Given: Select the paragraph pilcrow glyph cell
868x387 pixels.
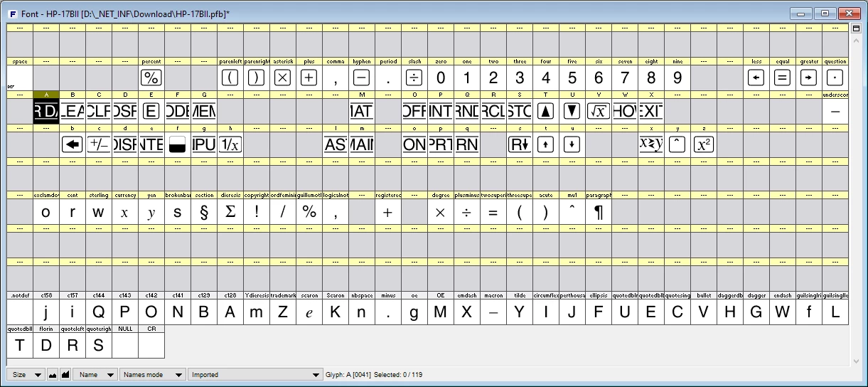Looking at the screenshot, I should (599, 211).
